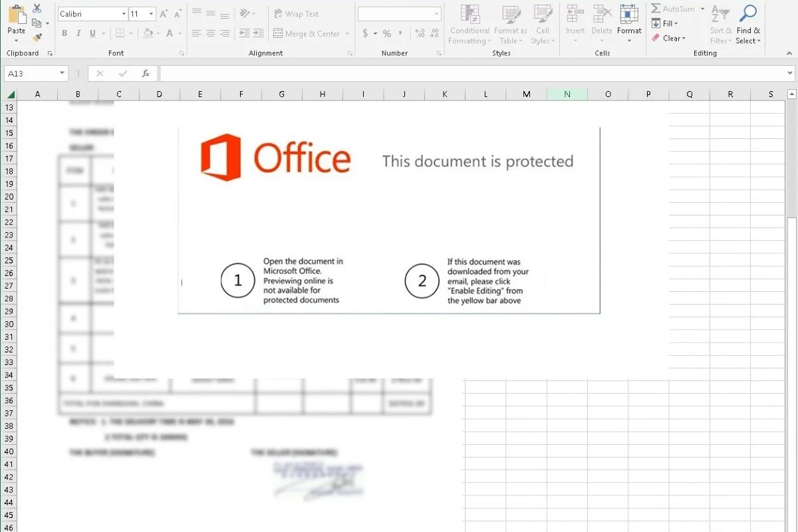Open the Name Box dropdown arrow
The image size is (798, 532).
(x=63, y=73)
